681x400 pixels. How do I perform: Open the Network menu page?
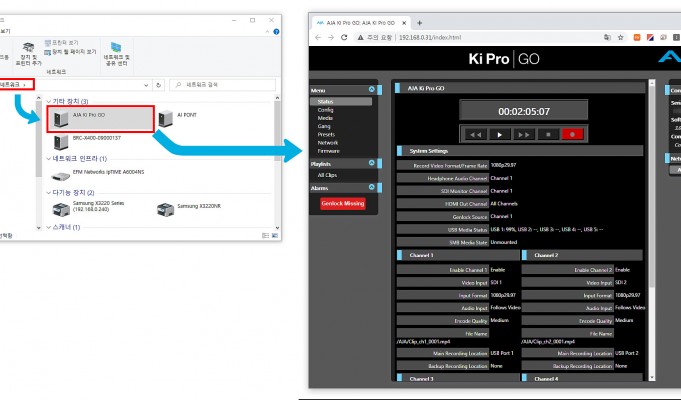coord(327,143)
